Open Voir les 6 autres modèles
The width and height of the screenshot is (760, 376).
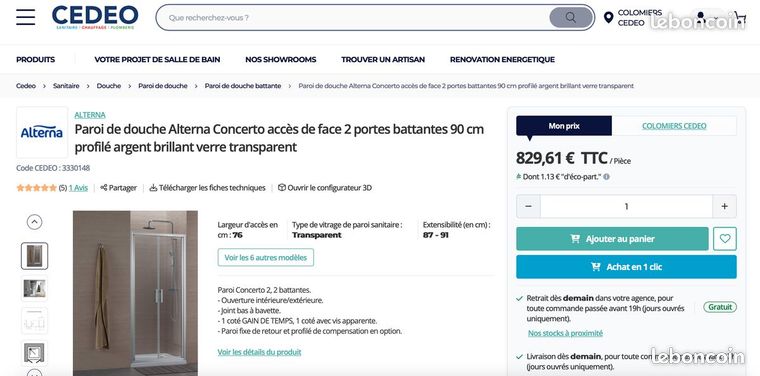266,257
